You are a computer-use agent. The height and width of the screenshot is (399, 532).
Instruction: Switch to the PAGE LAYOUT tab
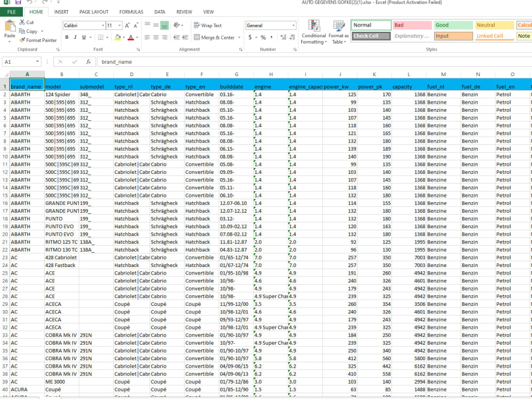[x=94, y=12]
